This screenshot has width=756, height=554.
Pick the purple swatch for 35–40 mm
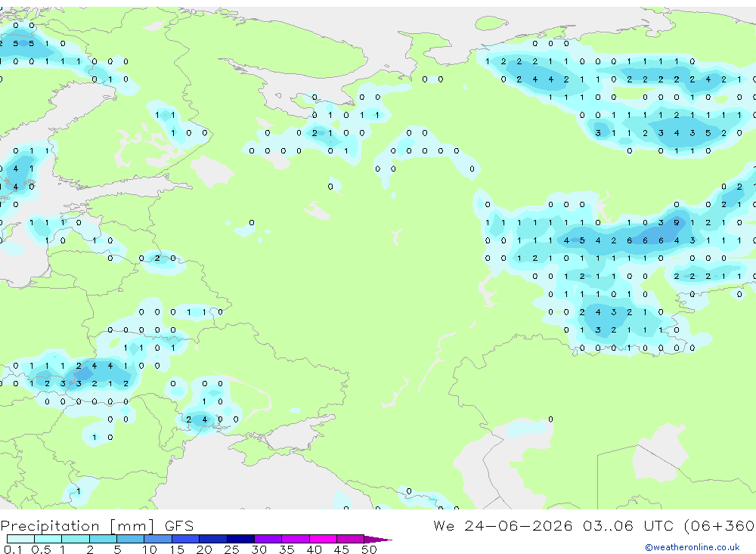click(296, 539)
